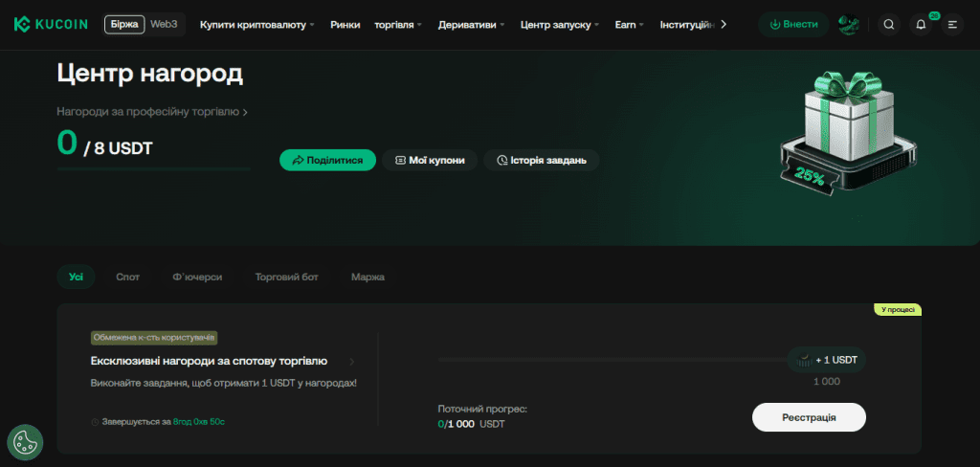
Task: Click the +1 USDT reward marker
Action: tap(826, 360)
